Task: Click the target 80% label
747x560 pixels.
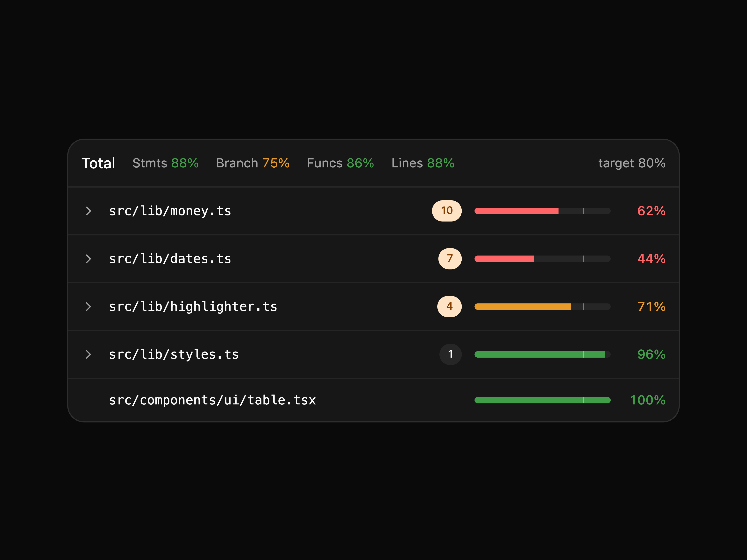Action: tap(631, 163)
